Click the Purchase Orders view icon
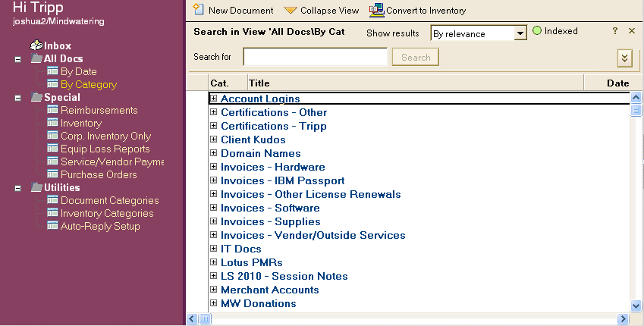The height and width of the screenshot is (326, 644). (x=52, y=174)
